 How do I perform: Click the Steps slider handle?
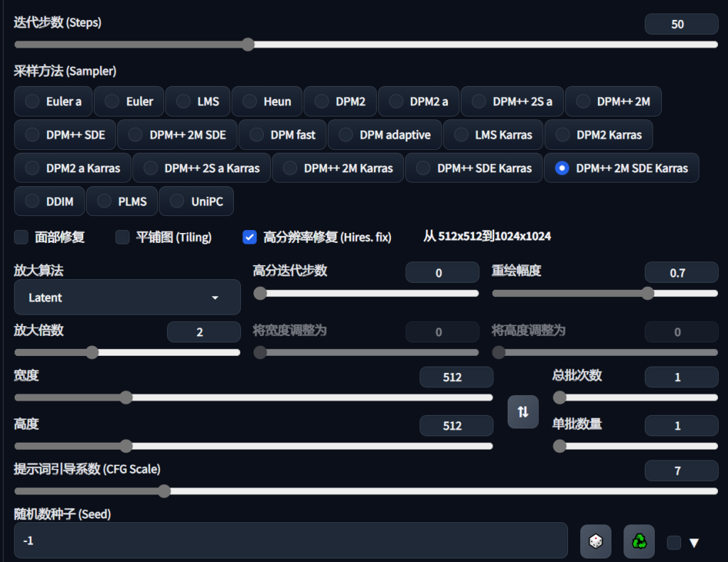click(248, 45)
